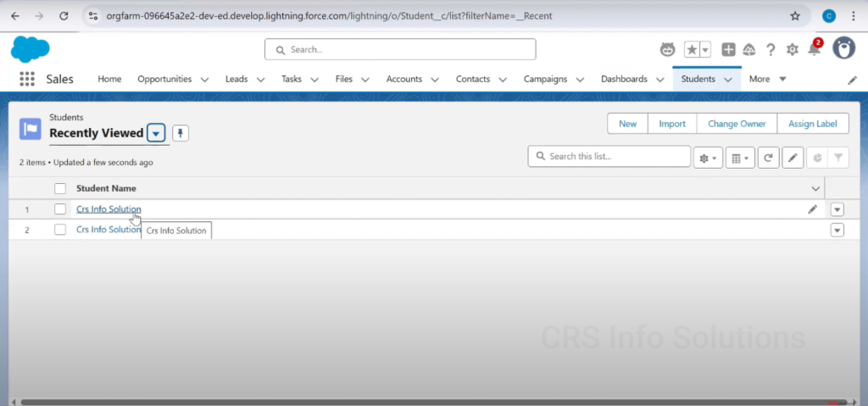The image size is (868, 406).
Task: Open the App Launcher grid icon
Action: (x=27, y=79)
